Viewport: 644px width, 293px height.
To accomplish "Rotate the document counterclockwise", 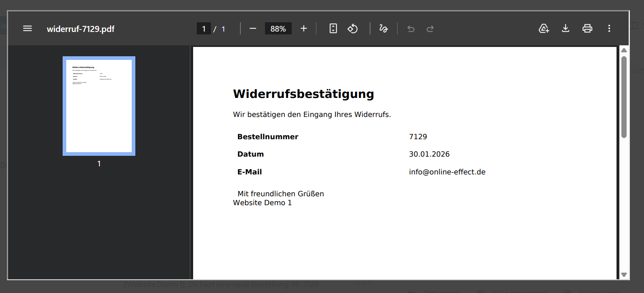I will click(353, 28).
